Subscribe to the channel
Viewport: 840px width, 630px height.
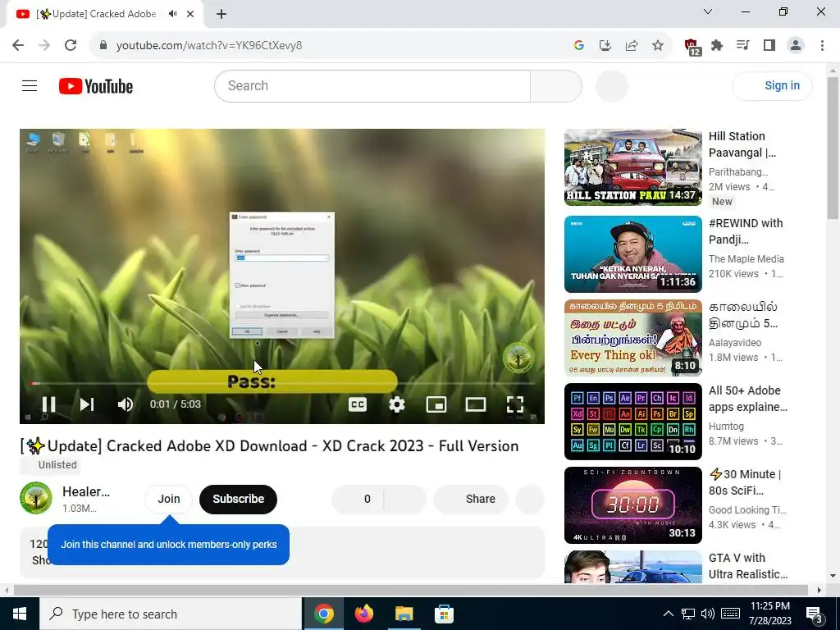239,499
